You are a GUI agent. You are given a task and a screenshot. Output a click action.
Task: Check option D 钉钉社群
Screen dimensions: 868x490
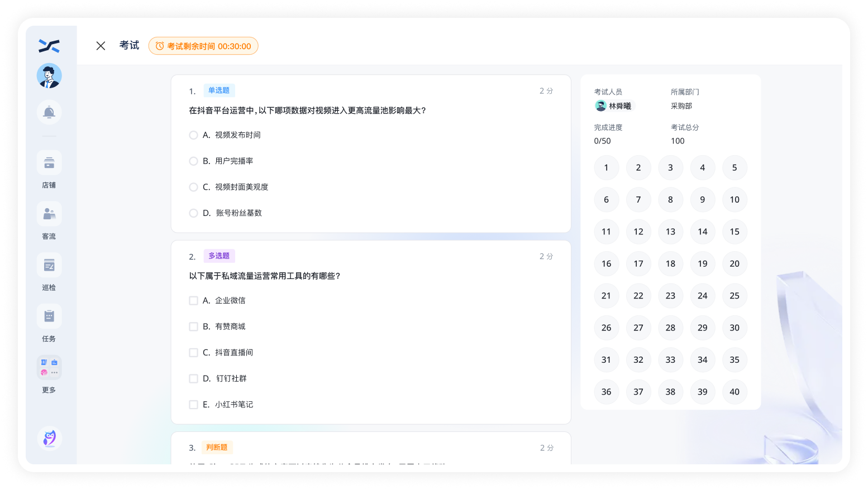[x=193, y=379]
